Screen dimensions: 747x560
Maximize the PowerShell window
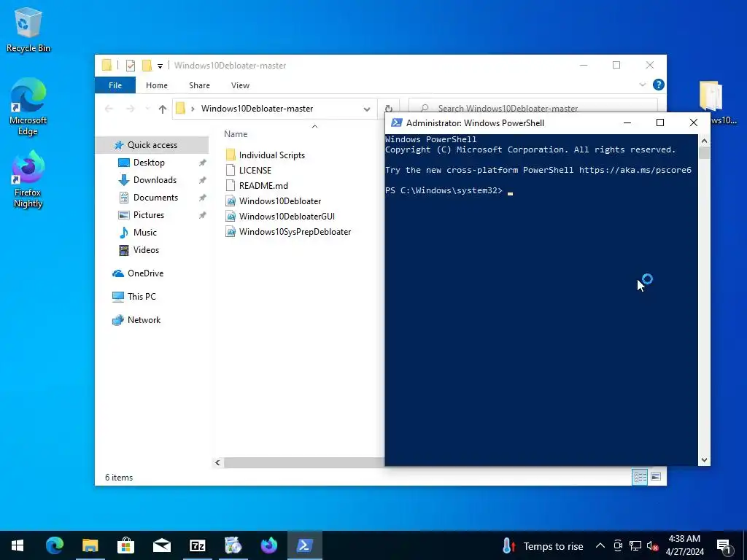pos(660,122)
